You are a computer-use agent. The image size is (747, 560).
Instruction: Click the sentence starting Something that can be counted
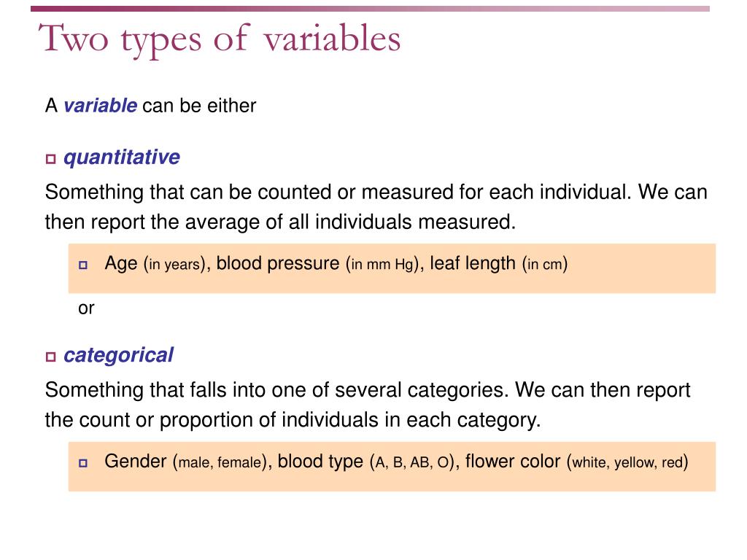376,207
